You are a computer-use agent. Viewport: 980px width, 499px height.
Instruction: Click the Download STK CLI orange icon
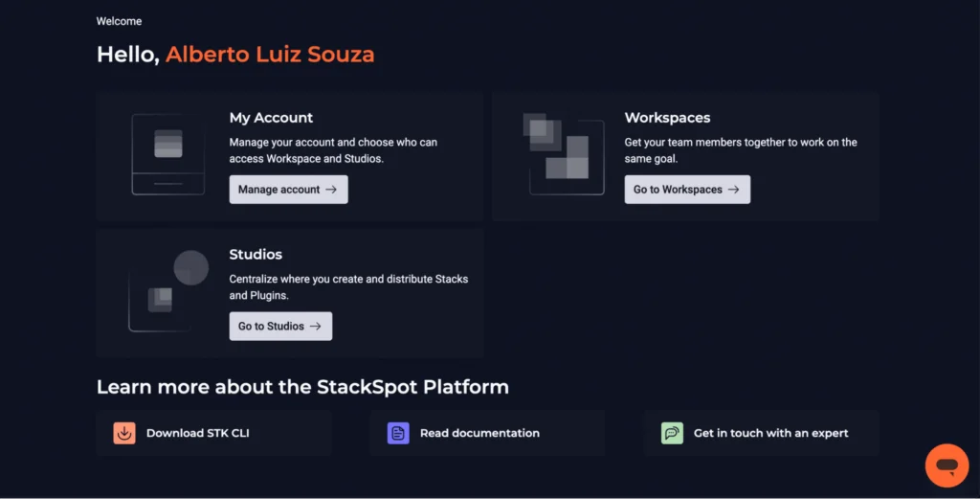[124, 433]
